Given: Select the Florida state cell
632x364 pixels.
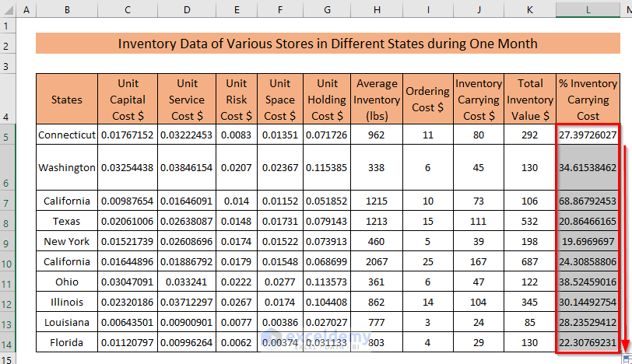Looking at the screenshot, I should tap(67, 342).
